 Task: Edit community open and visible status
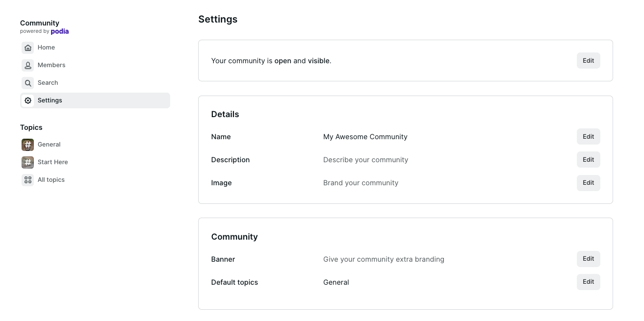[588, 61]
